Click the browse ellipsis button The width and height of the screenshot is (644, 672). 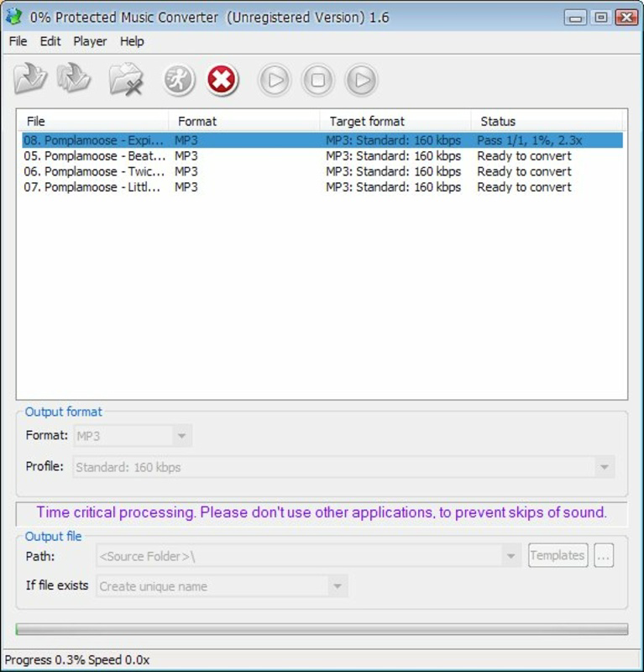pyautogui.click(x=604, y=555)
